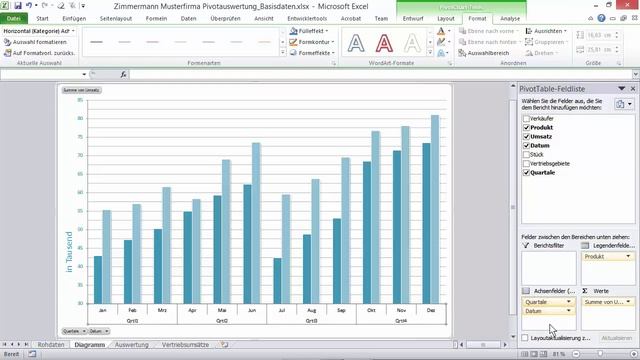Click Auf Formatvorl. zurücks. reset icon
Image resolution: width=640 pixels, height=360 pixels.
(7, 53)
